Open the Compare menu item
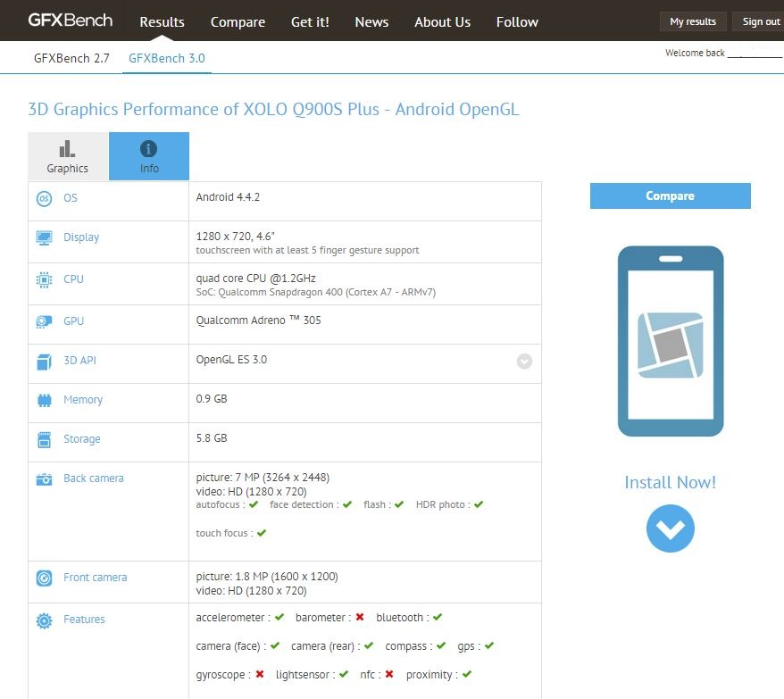This screenshot has height=699, width=784. pyautogui.click(x=238, y=22)
